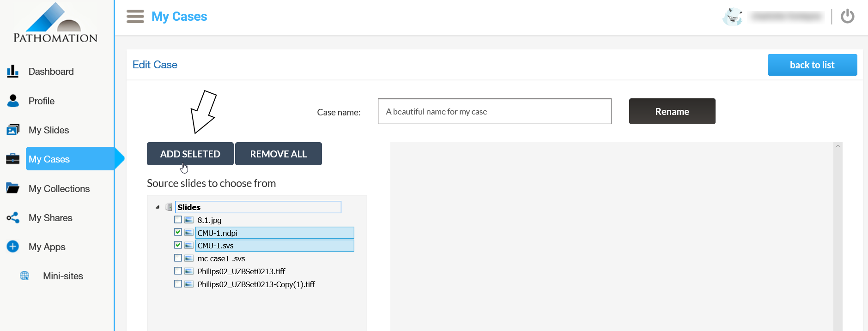Click the Rename button
868x331 pixels.
[672, 111]
